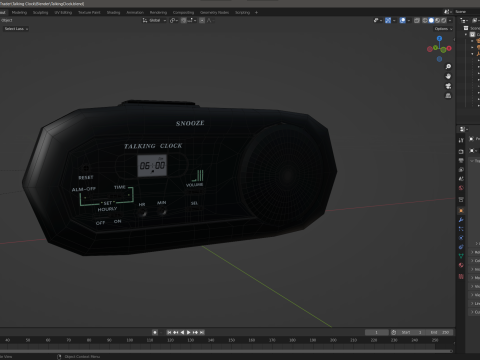Toggle viewport overlays display
Screen dimensions: 480x360
[403, 20]
